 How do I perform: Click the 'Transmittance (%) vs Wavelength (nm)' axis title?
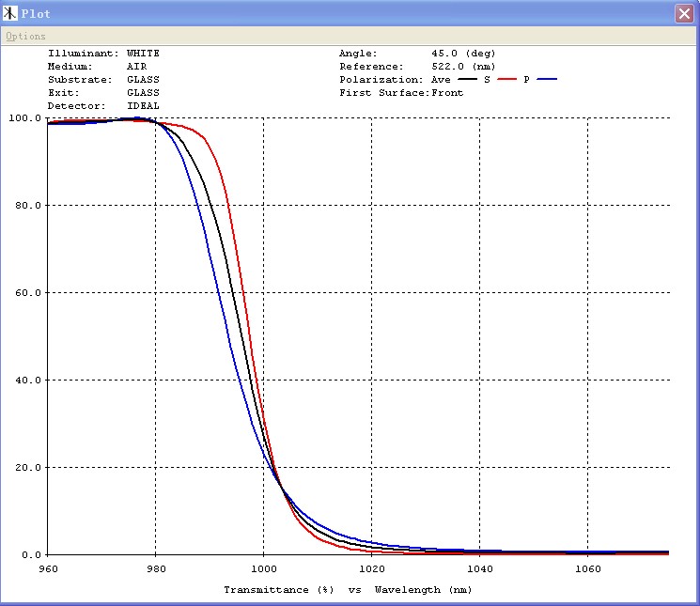click(x=348, y=590)
